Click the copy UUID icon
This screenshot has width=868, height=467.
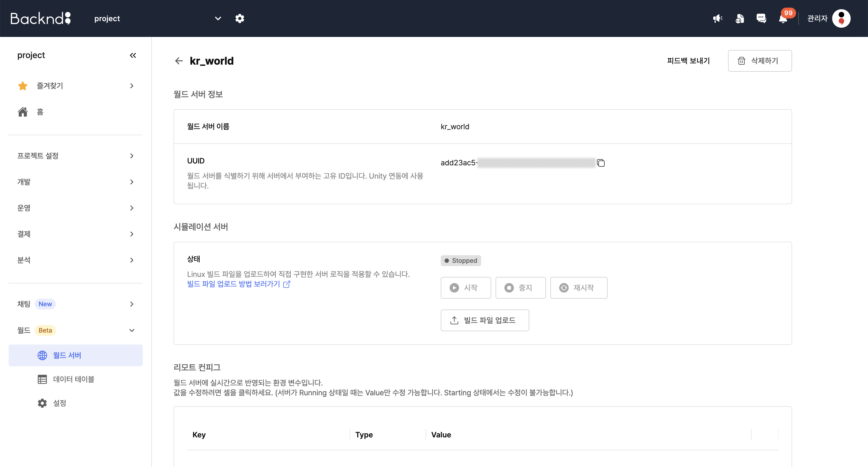click(x=601, y=163)
